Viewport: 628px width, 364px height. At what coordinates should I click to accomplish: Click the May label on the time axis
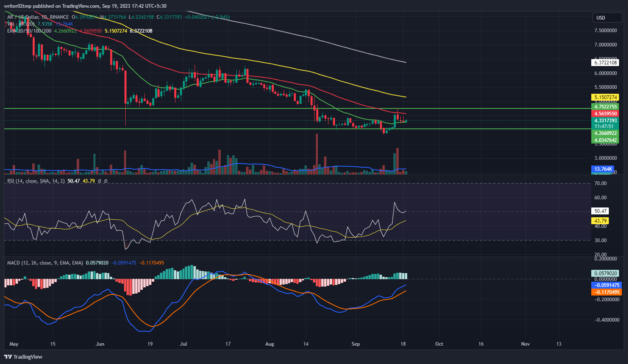[14, 344]
